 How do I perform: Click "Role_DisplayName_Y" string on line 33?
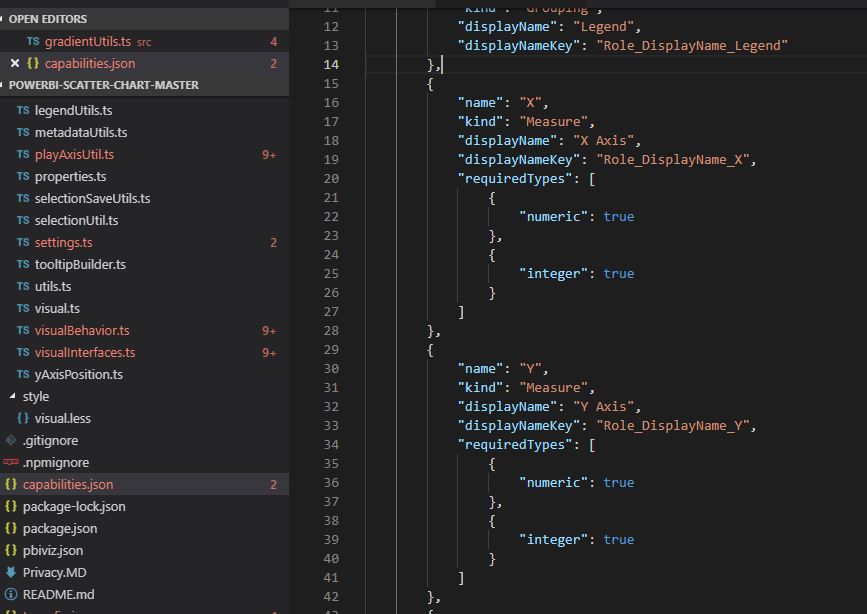[x=672, y=426]
